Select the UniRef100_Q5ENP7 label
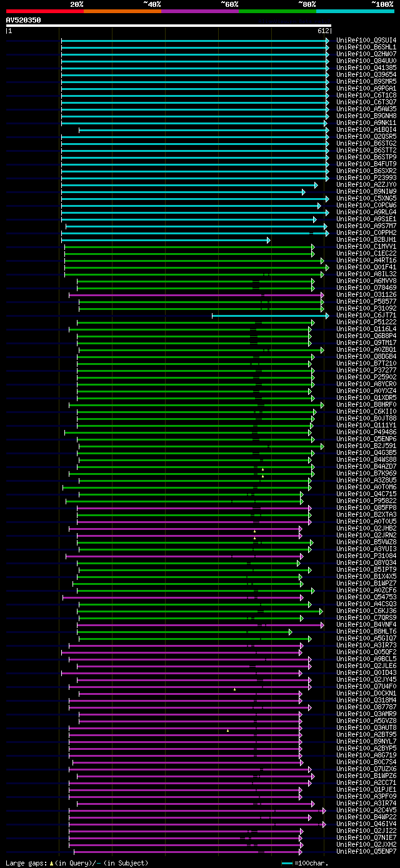This screenshot has height=868, width=400. point(366,851)
